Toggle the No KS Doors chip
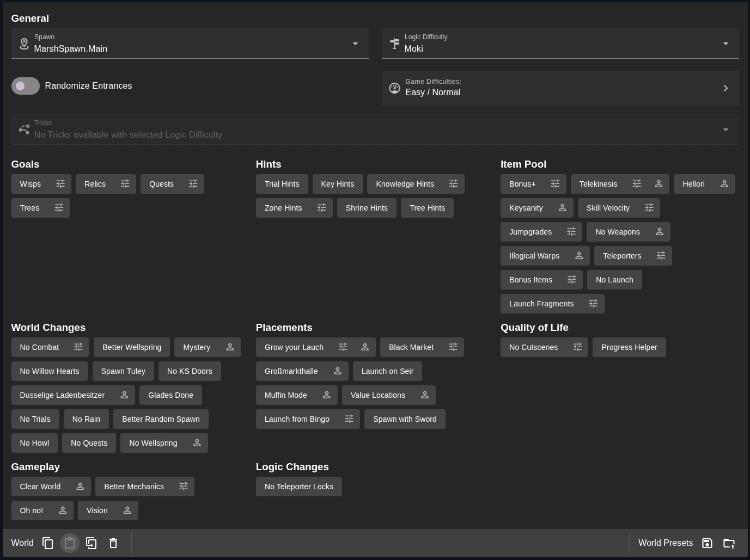This screenshot has width=750, height=560. [x=190, y=371]
